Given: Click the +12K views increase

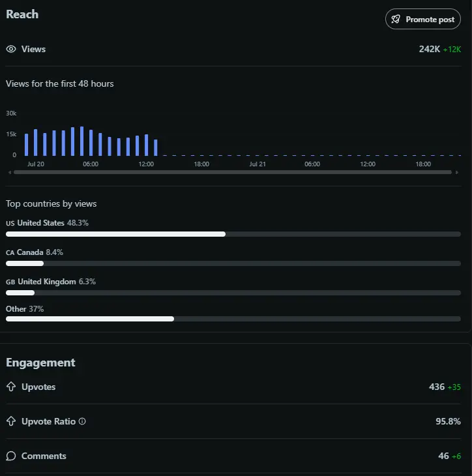Looking at the screenshot, I should tap(452, 50).
